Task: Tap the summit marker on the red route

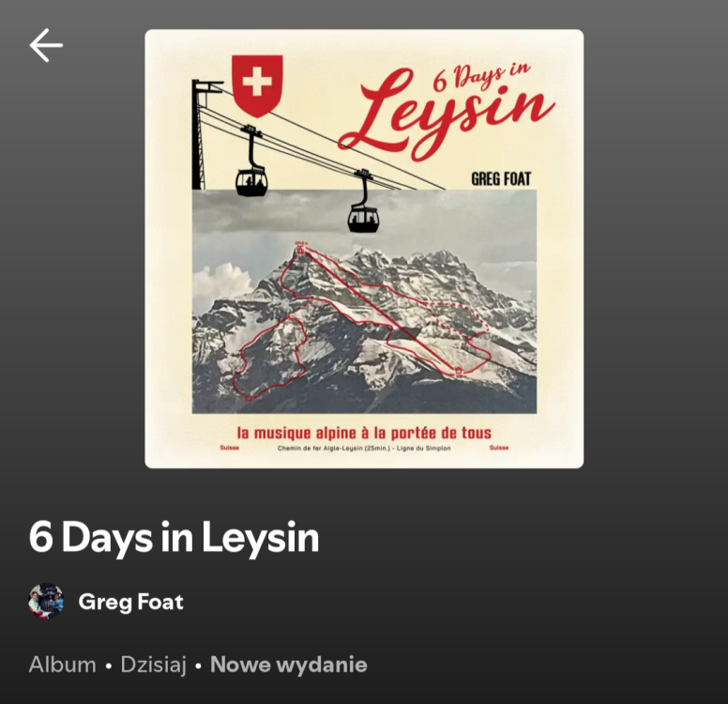Action: 300,248
